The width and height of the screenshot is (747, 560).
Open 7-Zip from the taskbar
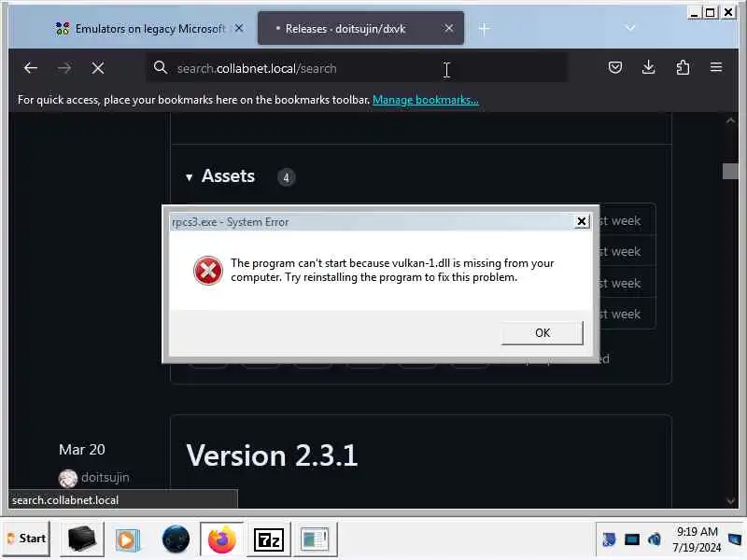tap(269, 539)
